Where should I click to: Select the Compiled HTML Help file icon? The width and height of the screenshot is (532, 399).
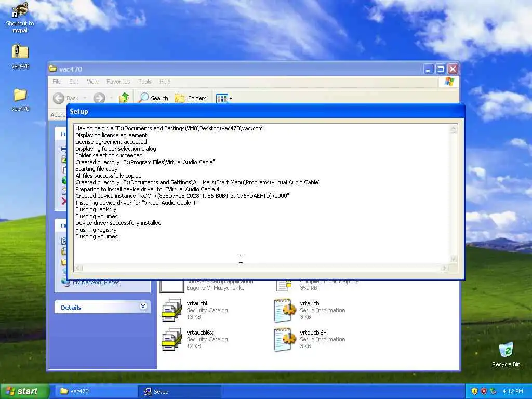click(x=284, y=286)
